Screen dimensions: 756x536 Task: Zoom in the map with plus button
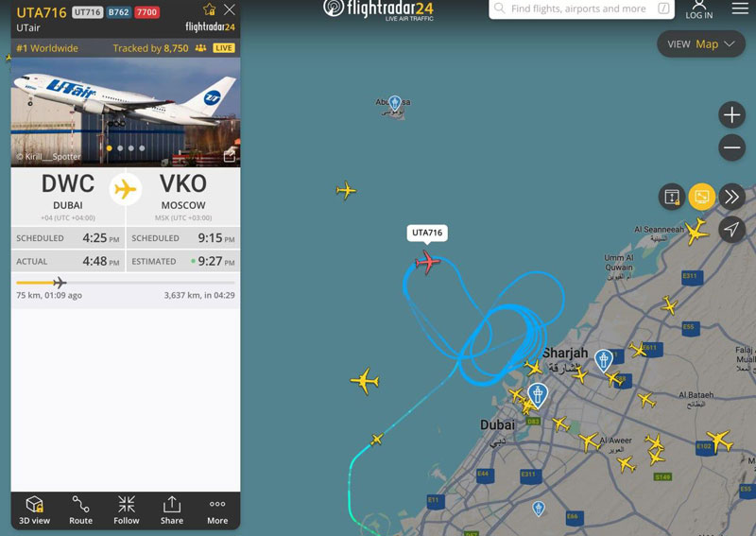(x=731, y=114)
